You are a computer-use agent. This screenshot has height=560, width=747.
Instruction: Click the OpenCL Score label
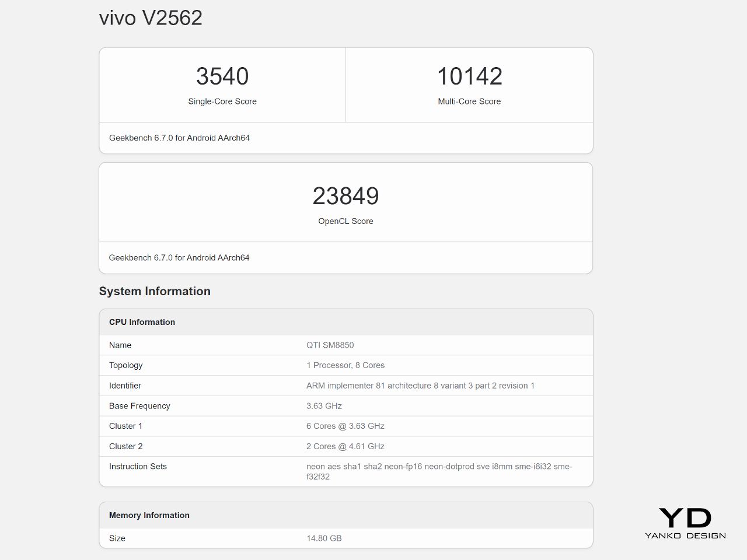(345, 221)
